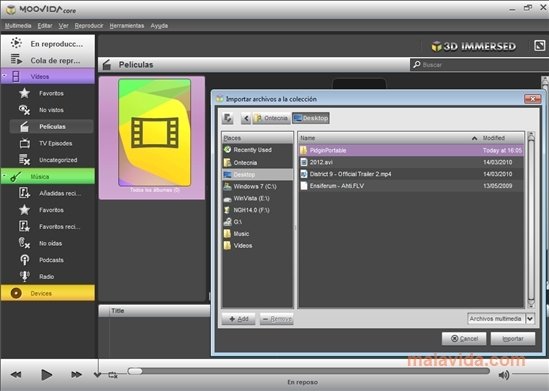Select NGH14.0 (F:\) drive
This screenshot has height=391, width=549.
click(257, 210)
